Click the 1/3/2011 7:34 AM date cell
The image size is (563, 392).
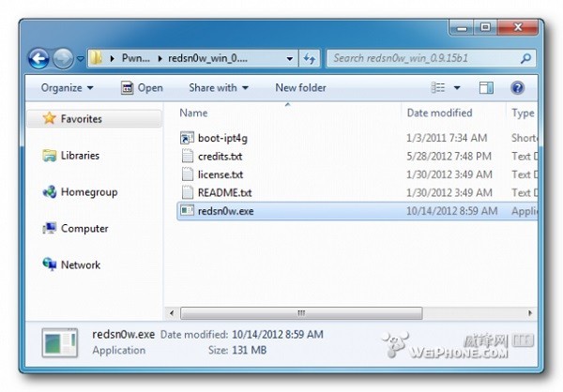[447, 138]
